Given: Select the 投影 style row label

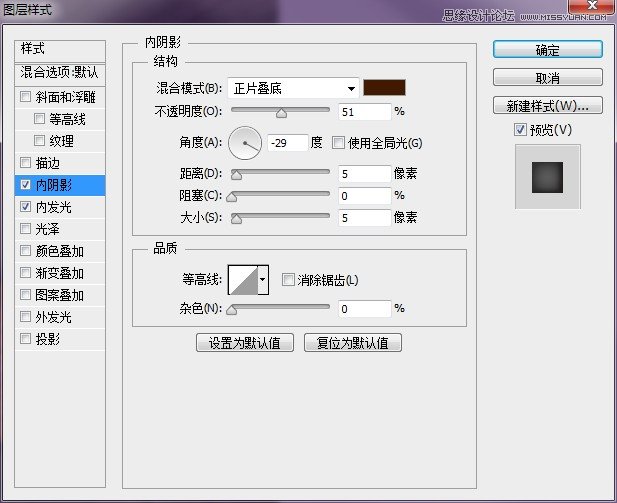Looking at the screenshot, I should tap(48, 339).
